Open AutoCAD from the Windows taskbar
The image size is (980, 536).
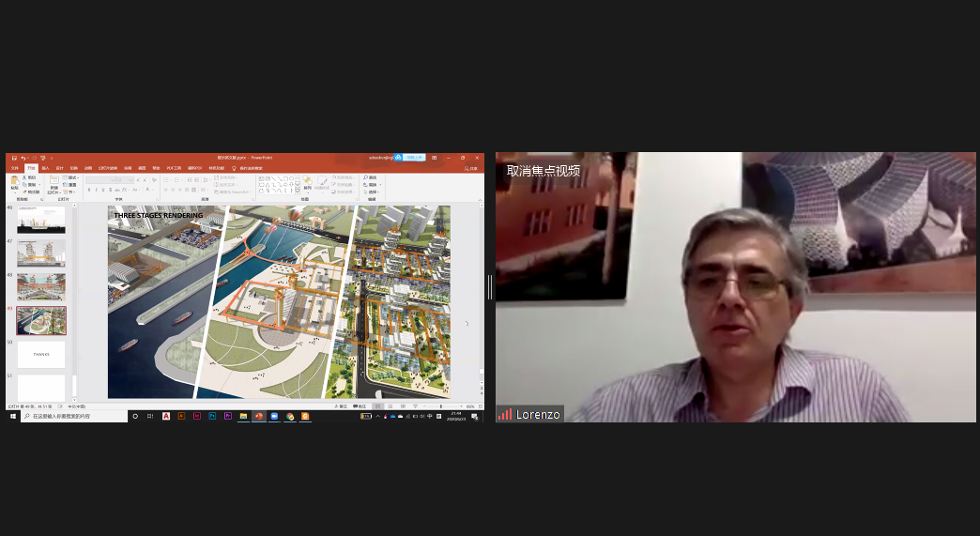166,416
